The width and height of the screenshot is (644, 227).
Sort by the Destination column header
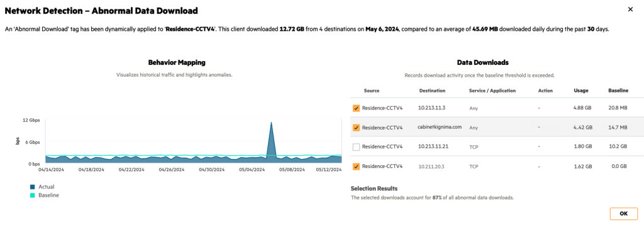(432, 91)
